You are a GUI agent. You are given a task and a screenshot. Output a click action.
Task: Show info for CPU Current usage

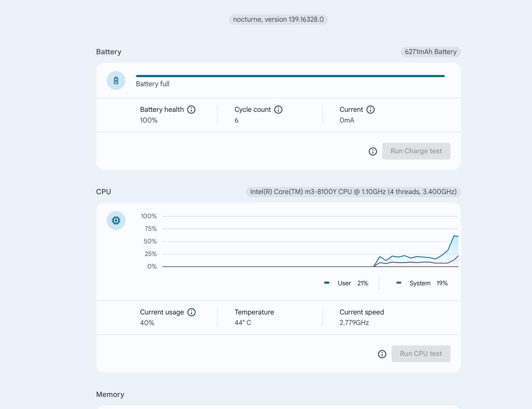[192, 312]
